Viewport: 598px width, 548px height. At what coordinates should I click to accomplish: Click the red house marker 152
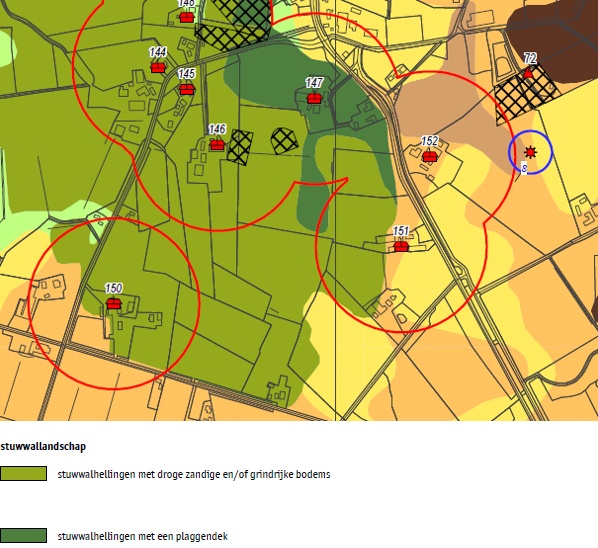coord(429,156)
